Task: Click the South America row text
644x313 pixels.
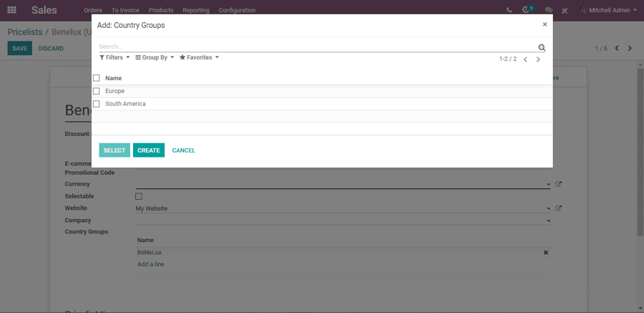Action: pyautogui.click(x=125, y=104)
